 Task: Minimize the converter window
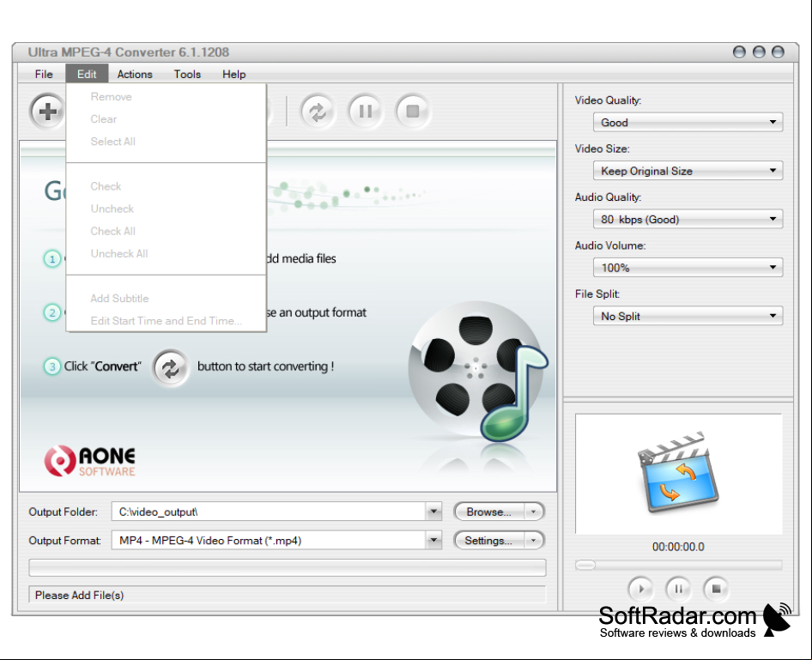[739, 51]
